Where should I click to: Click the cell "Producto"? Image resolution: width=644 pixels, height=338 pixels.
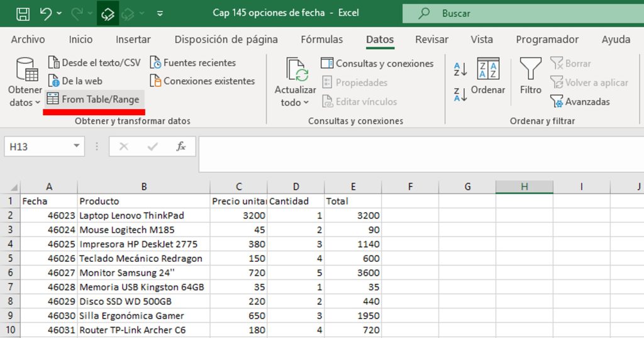coord(144,201)
